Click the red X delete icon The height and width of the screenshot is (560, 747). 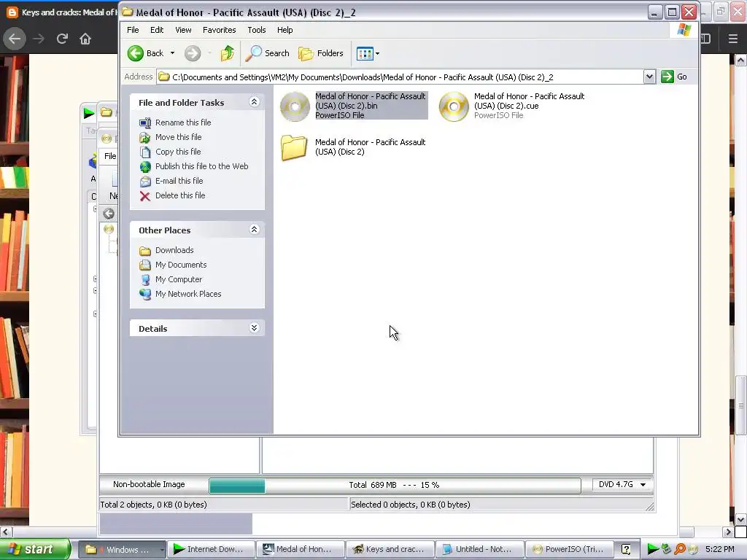[145, 195]
